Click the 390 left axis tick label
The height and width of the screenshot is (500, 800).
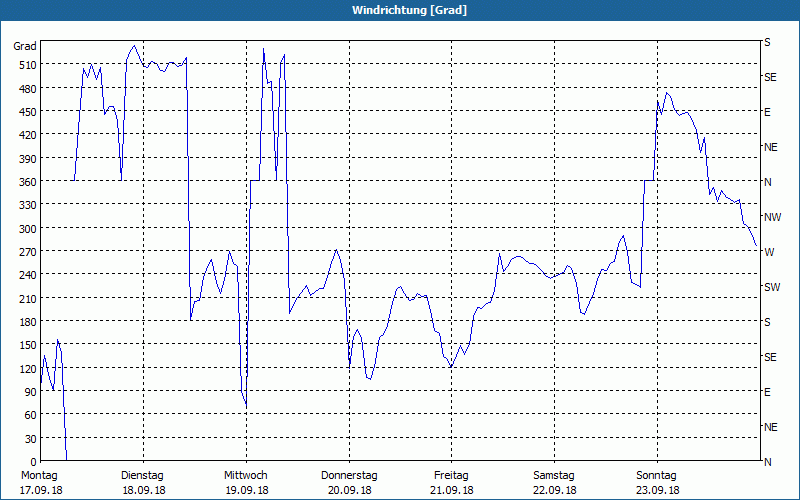point(28,159)
